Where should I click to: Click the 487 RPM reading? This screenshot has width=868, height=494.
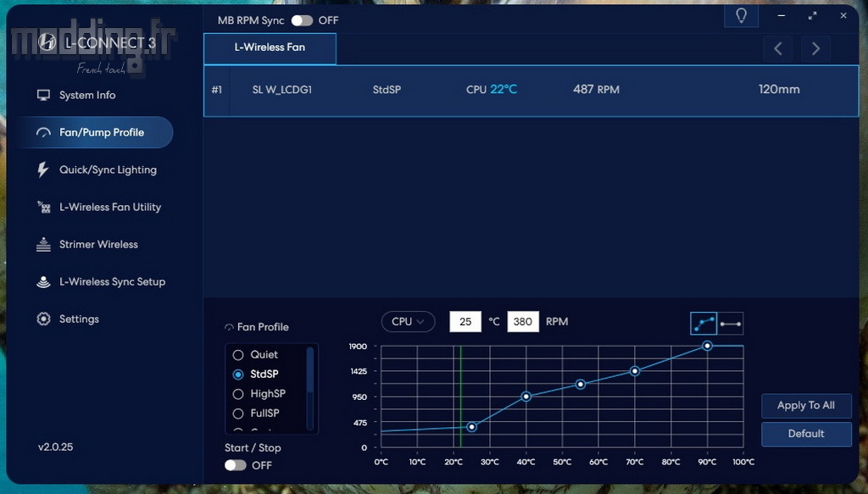click(596, 90)
